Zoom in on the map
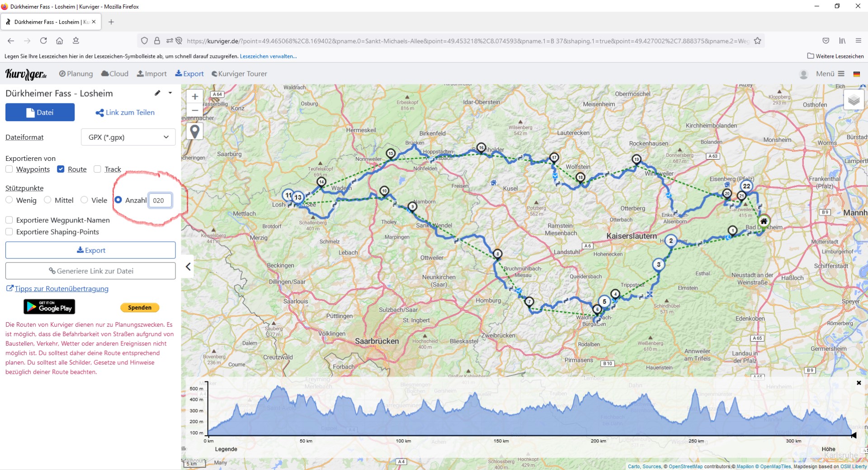This screenshot has height=470, width=868. [x=195, y=96]
